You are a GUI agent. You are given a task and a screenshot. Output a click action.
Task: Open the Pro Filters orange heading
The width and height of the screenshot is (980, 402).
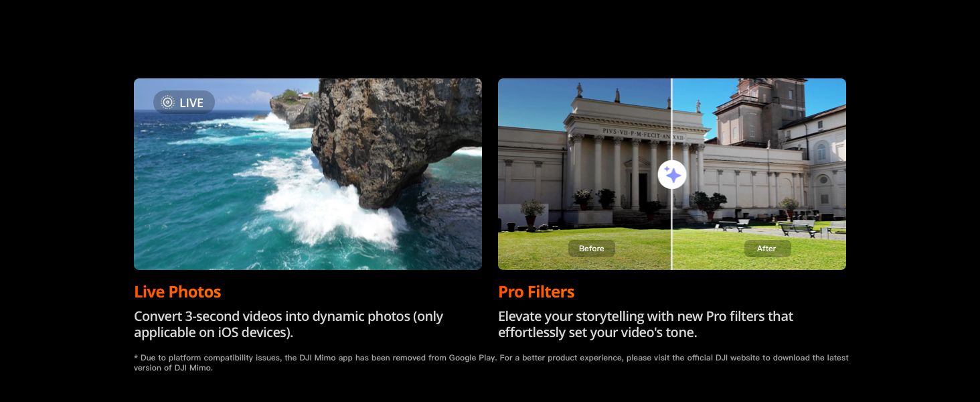tap(536, 292)
